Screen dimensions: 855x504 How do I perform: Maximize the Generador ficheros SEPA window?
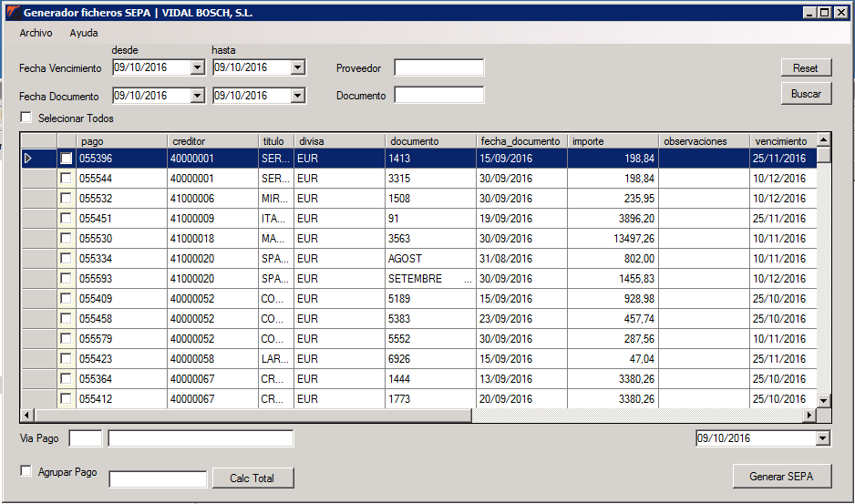pyautogui.click(x=825, y=13)
